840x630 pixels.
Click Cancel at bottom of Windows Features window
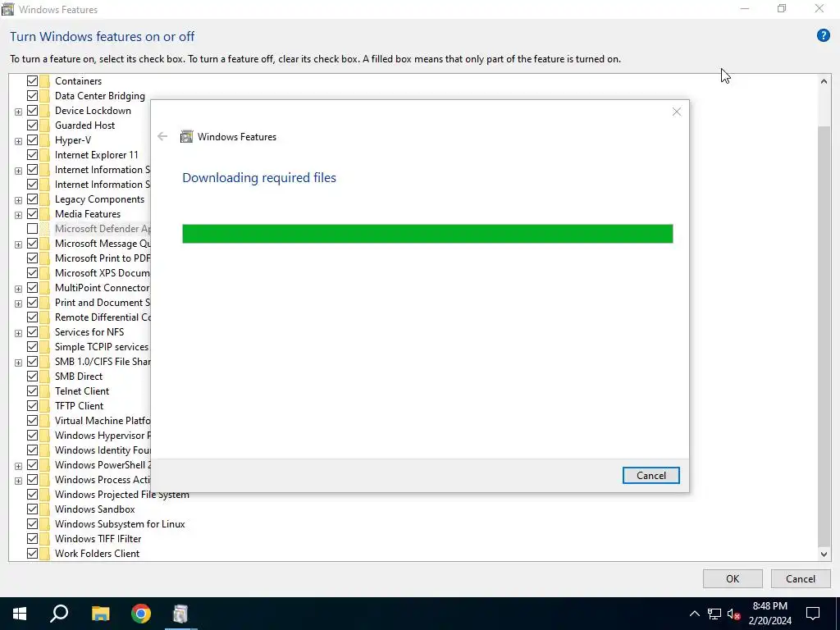[x=801, y=578]
